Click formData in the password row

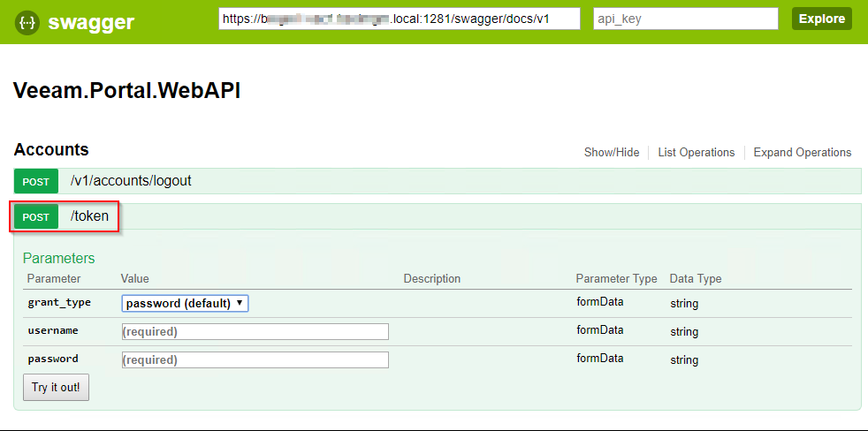coord(600,358)
